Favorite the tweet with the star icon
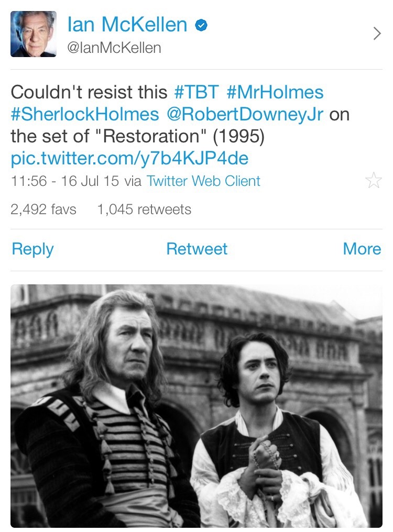Viewport: 393px width, 532px height. 373,181
